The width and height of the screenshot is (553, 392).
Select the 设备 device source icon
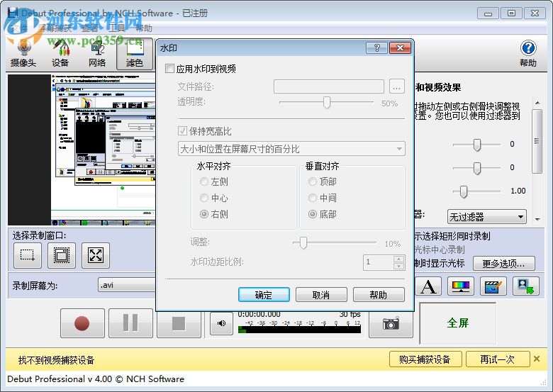pyautogui.click(x=60, y=54)
